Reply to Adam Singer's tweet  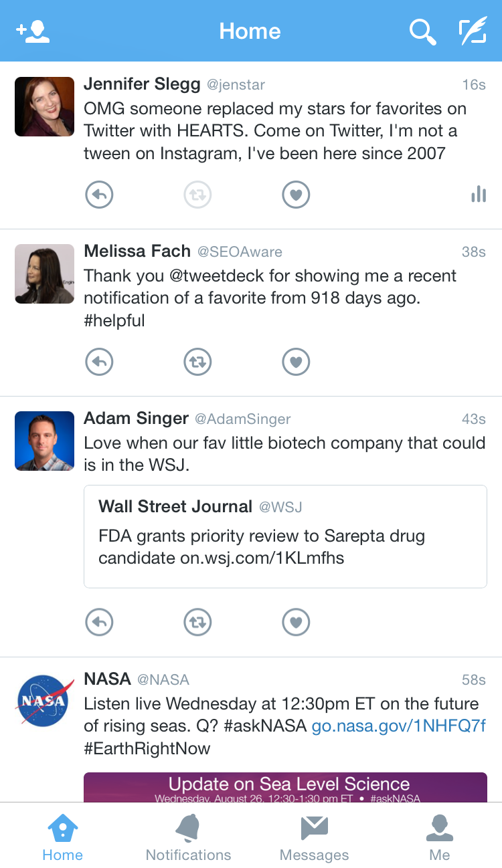tap(99, 623)
